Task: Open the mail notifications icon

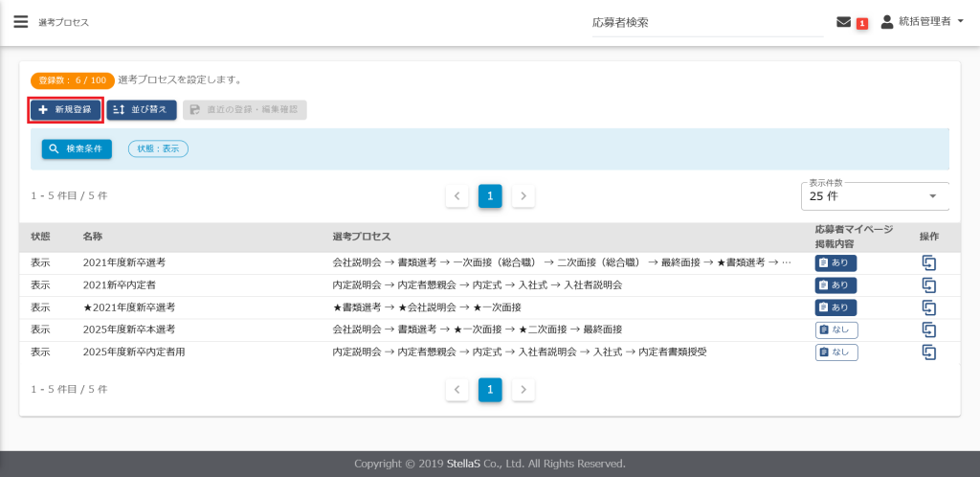Action: tap(843, 22)
